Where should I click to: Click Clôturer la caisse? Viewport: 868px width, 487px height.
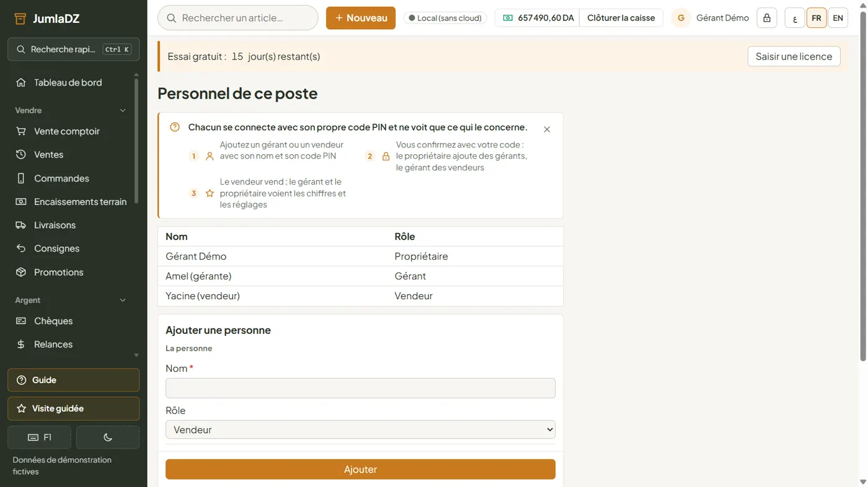[x=621, y=18]
